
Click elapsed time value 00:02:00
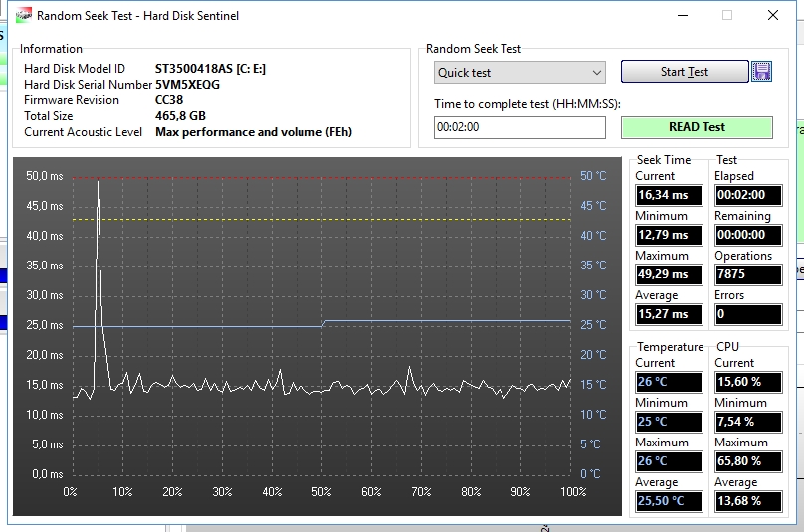[x=748, y=195]
